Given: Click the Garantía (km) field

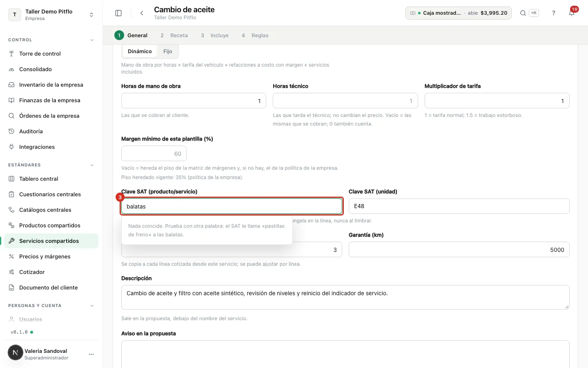Looking at the screenshot, I should coord(459,249).
